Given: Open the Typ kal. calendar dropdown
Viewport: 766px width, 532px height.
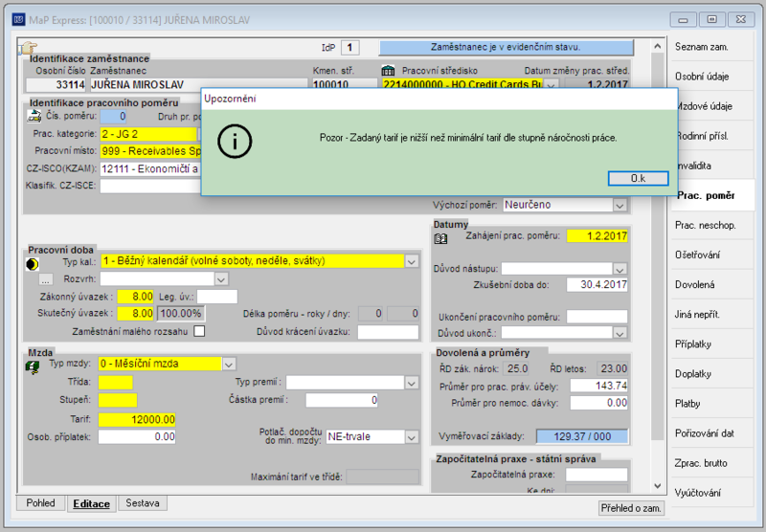Looking at the screenshot, I should [412, 261].
